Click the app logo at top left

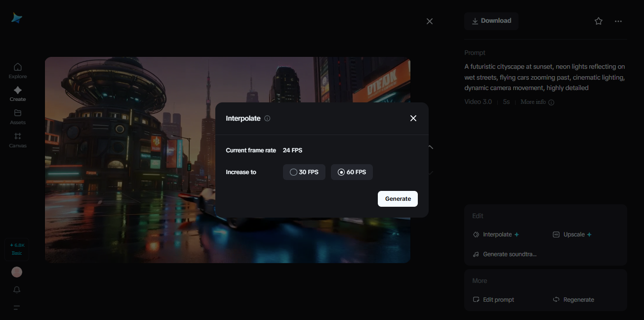[x=17, y=18]
